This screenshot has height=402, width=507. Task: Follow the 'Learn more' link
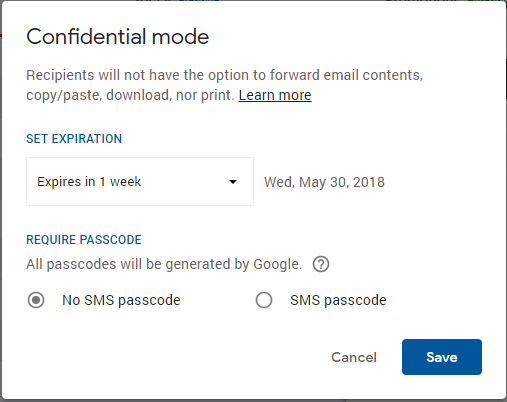pyautogui.click(x=275, y=95)
